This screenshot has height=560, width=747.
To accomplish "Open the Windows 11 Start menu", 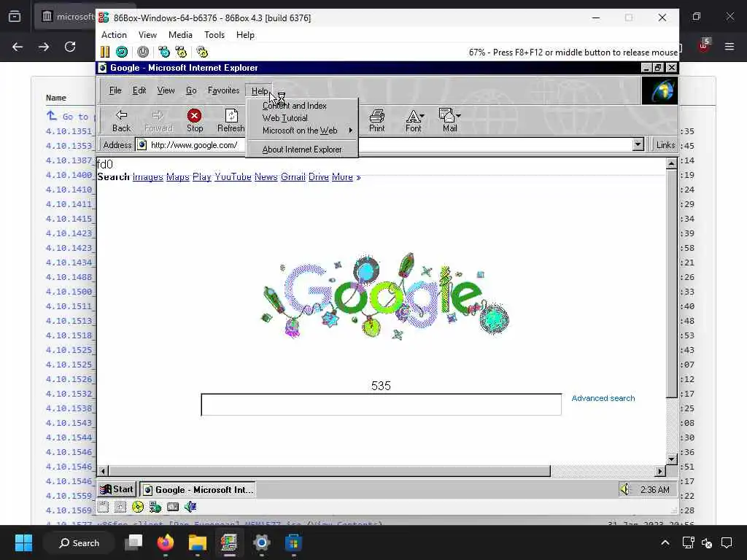I will click(23, 542).
